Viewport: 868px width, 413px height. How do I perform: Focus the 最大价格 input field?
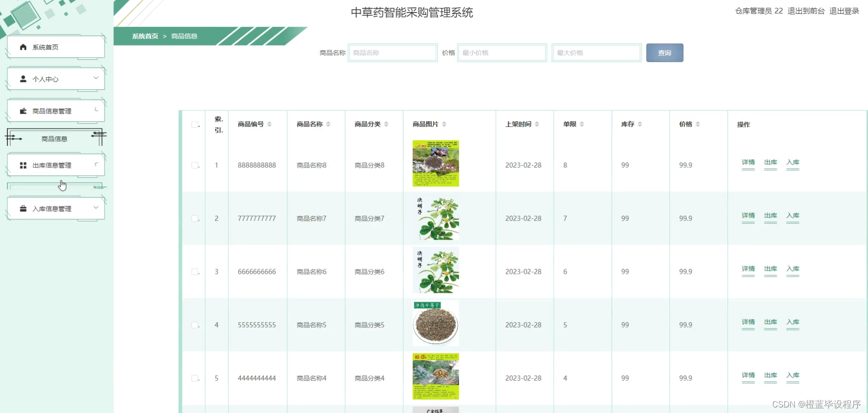pos(596,53)
